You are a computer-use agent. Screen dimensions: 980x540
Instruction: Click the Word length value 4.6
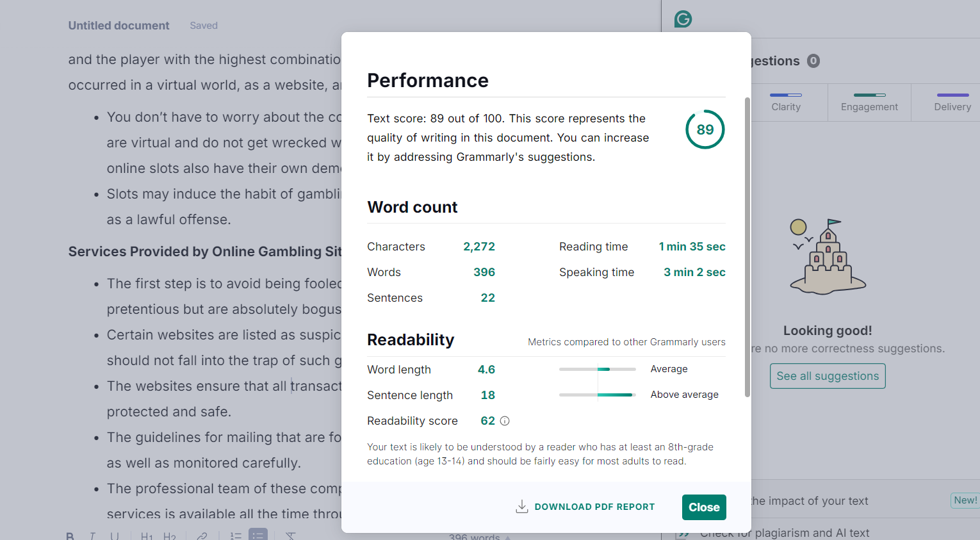click(486, 370)
